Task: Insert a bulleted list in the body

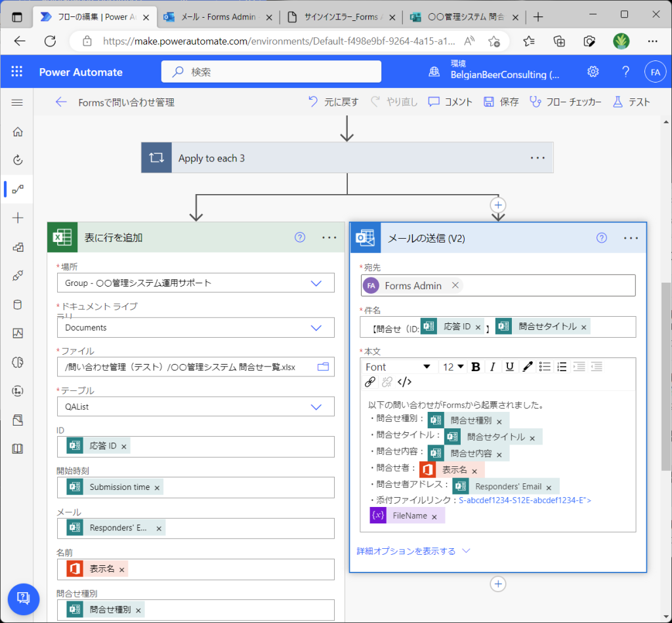Action: pyautogui.click(x=545, y=367)
